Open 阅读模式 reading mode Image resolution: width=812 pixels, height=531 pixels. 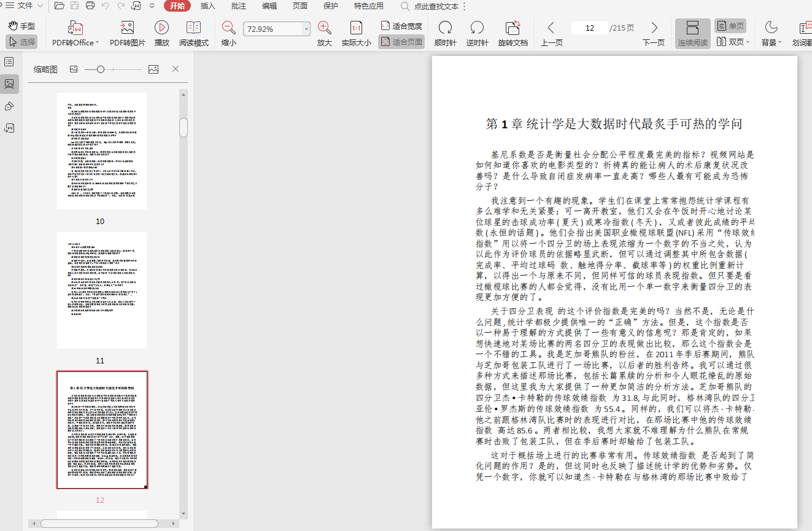click(193, 28)
